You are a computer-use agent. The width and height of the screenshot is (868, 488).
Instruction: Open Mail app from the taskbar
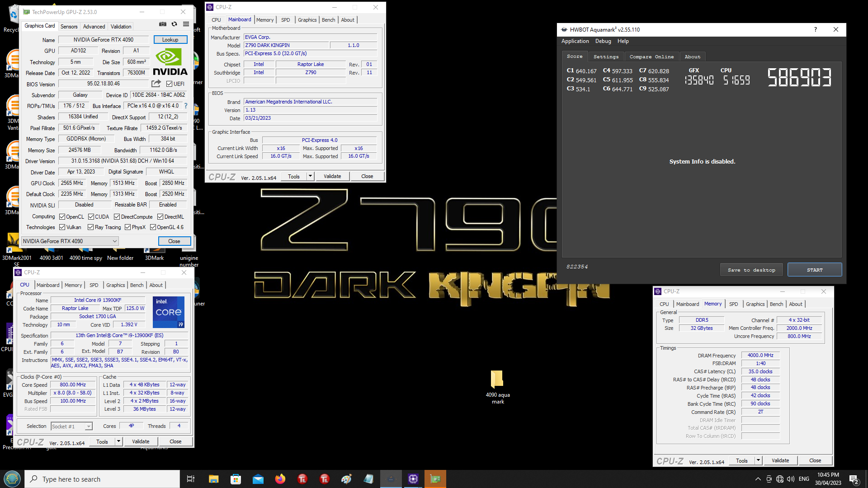coord(258,479)
